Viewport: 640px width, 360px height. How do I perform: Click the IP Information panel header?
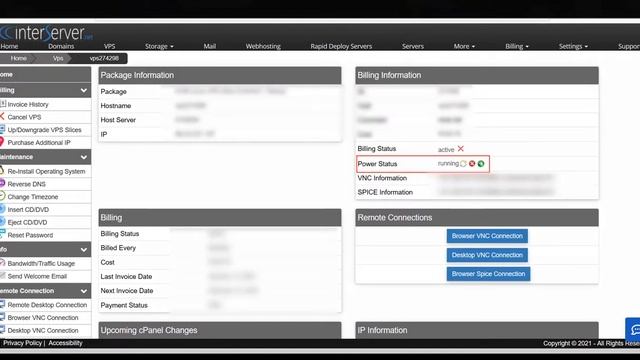pos(477,330)
